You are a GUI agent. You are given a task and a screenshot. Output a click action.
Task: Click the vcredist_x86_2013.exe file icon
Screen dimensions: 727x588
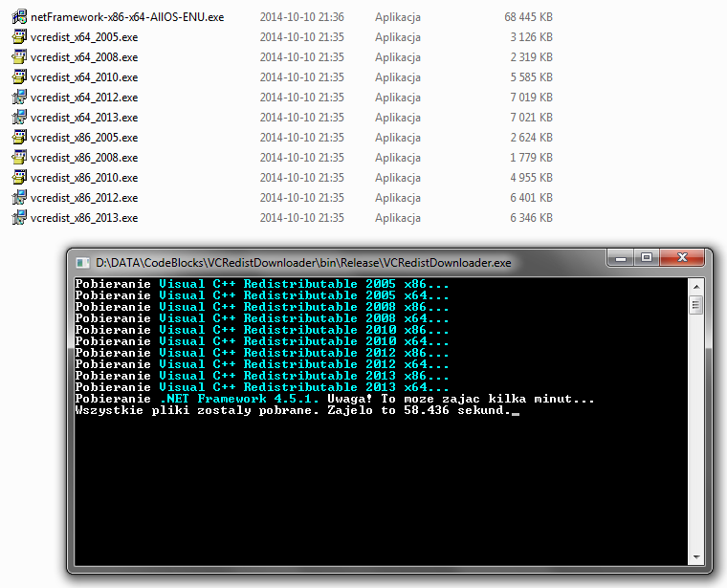pos(19,218)
